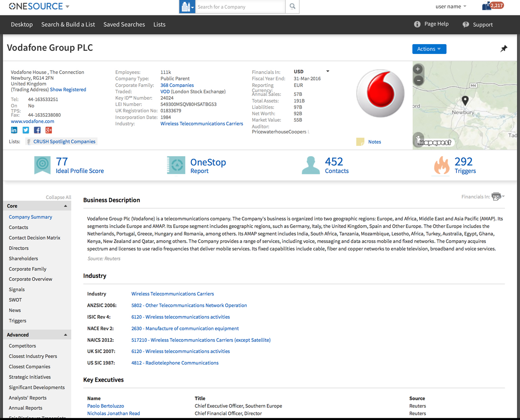
Task: Click the Contacts person icon
Action: [x=311, y=165]
